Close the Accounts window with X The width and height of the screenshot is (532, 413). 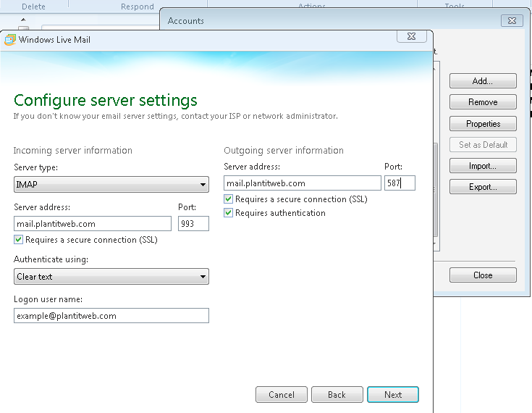coord(512,21)
